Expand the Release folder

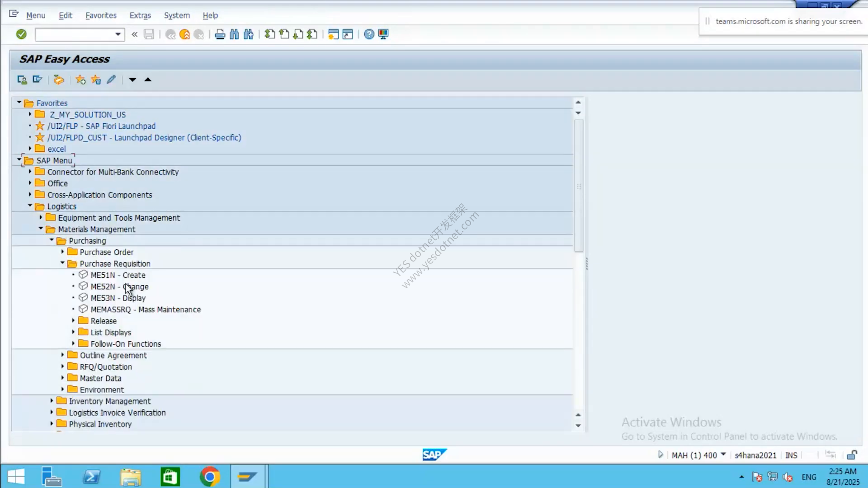(x=73, y=320)
